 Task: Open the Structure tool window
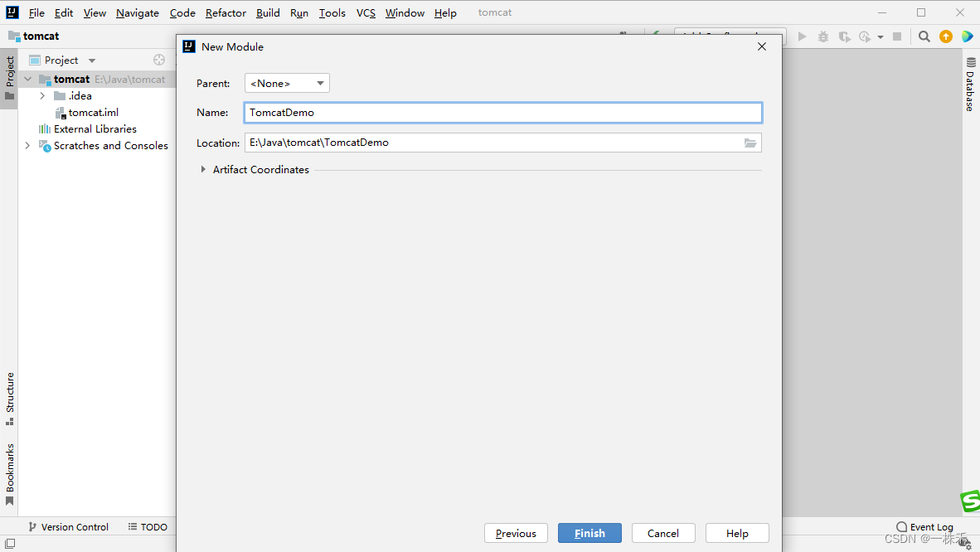[x=9, y=399]
